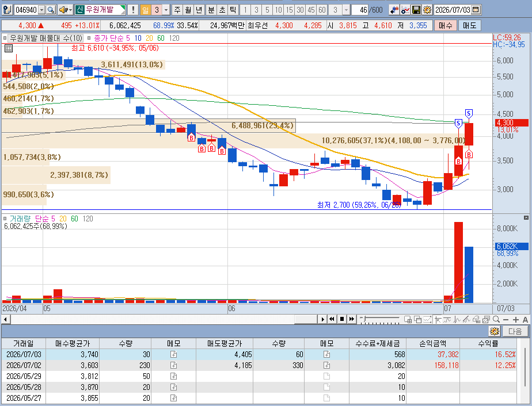Toggle the 년 yearly period button
The image size is (532, 406).
(199, 10)
